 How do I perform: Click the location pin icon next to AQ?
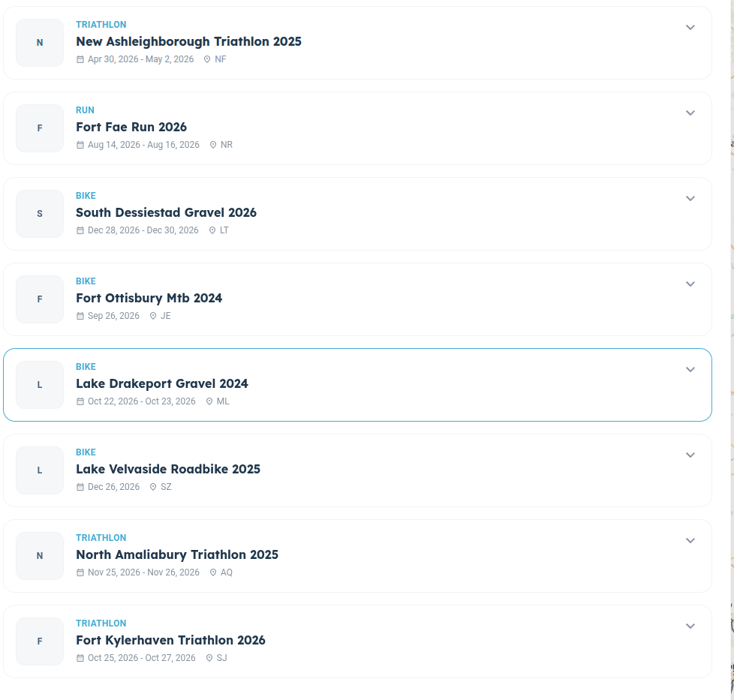coord(213,572)
